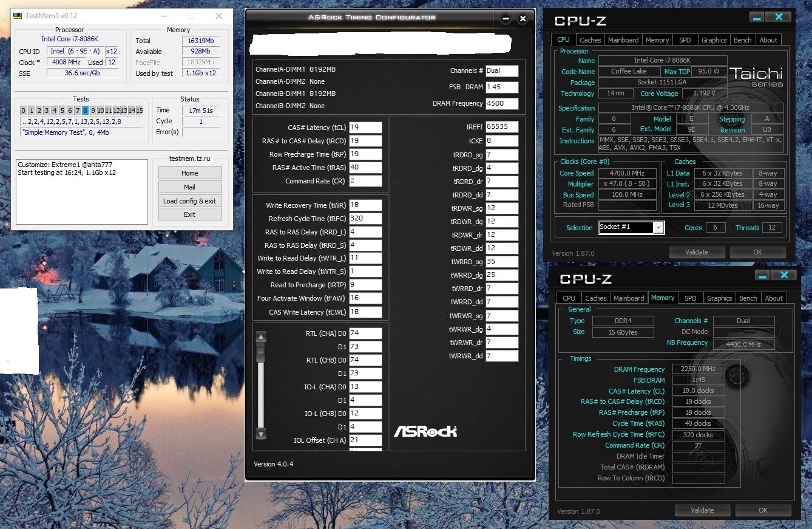
Task: Show About tab in top CPU-Z window
Action: [768, 40]
